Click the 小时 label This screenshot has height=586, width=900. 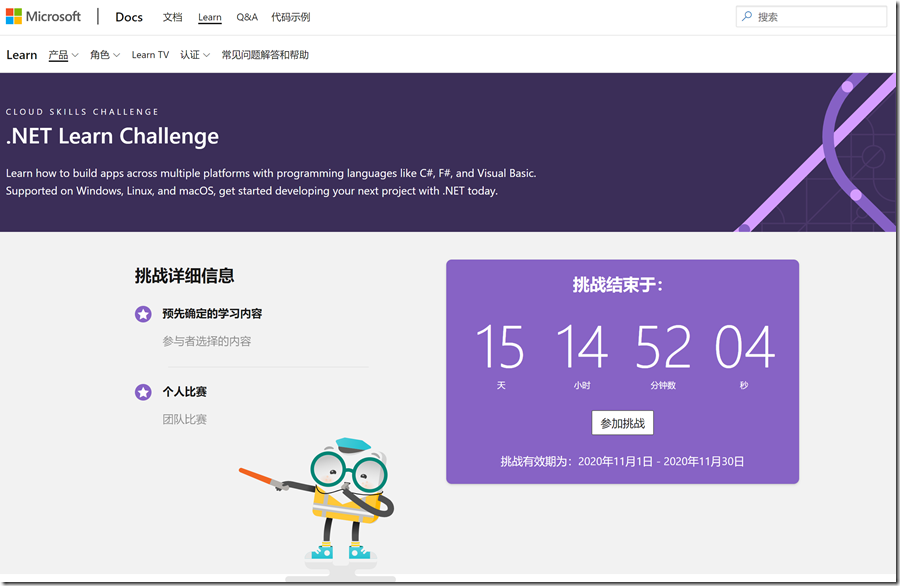click(x=582, y=386)
